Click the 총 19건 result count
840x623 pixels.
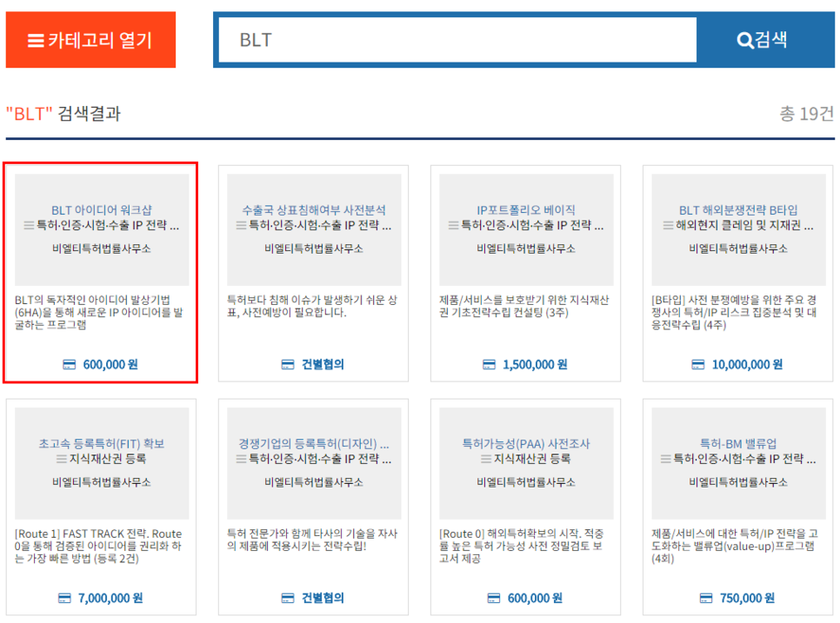click(806, 114)
